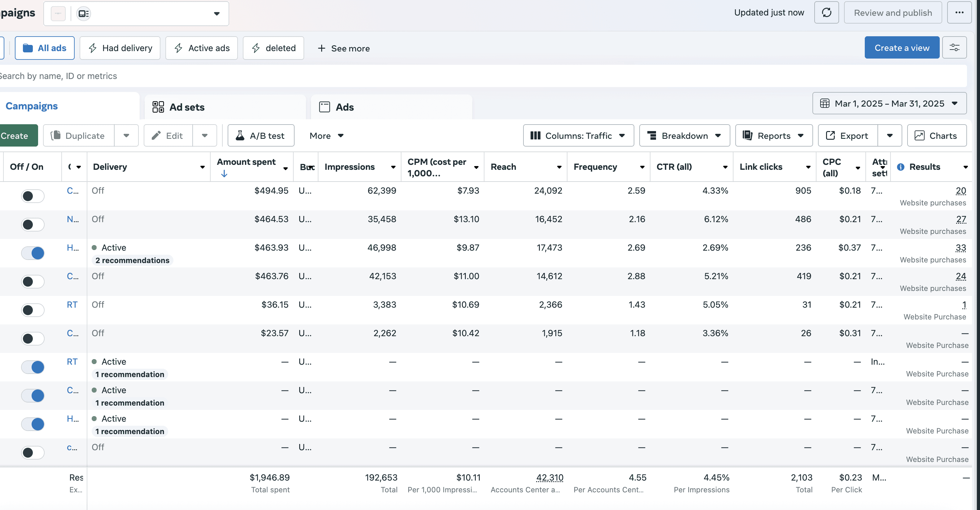Click the A/B test flask button

click(x=260, y=135)
